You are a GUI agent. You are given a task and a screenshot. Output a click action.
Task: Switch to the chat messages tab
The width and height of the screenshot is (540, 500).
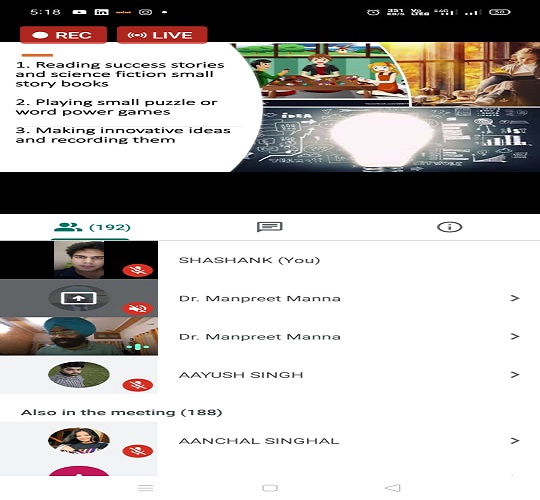pyautogui.click(x=270, y=227)
